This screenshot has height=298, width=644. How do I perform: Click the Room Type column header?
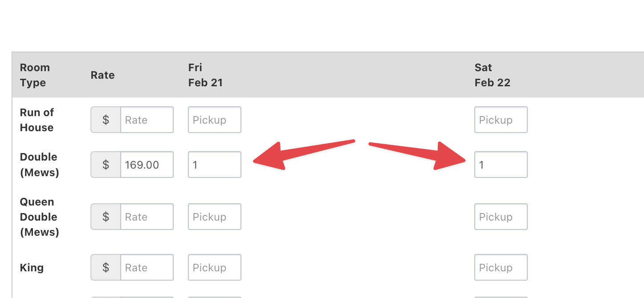tap(35, 75)
